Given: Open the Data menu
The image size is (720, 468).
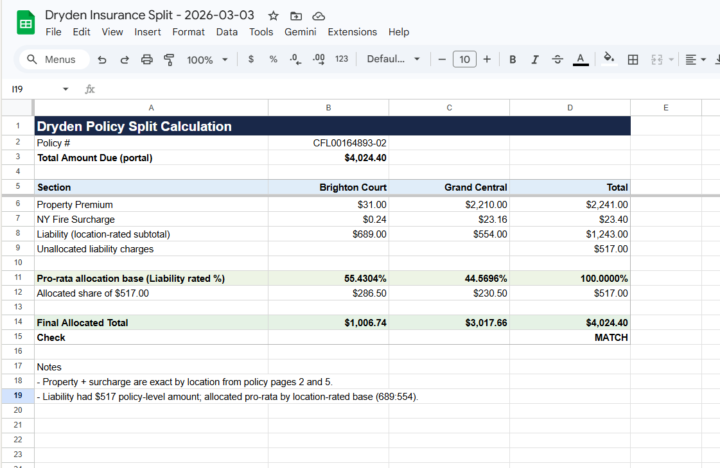Looking at the screenshot, I should coord(227,32).
